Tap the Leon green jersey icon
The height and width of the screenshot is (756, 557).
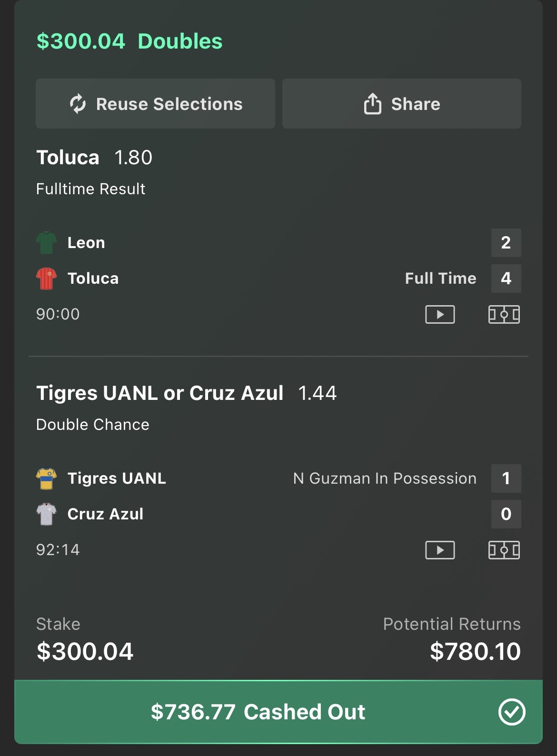pyautogui.click(x=47, y=243)
